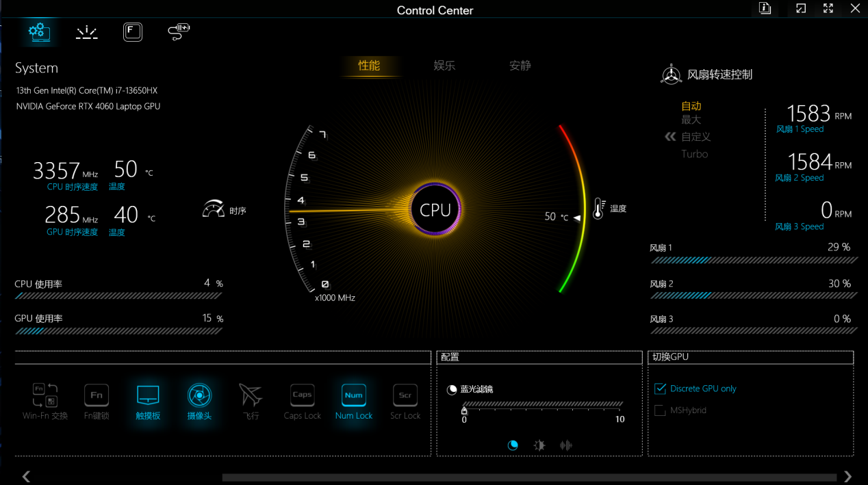Click the 蓝光滤镜 blue light slider handle
Image resolution: width=868 pixels, height=485 pixels.
coord(464,410)
